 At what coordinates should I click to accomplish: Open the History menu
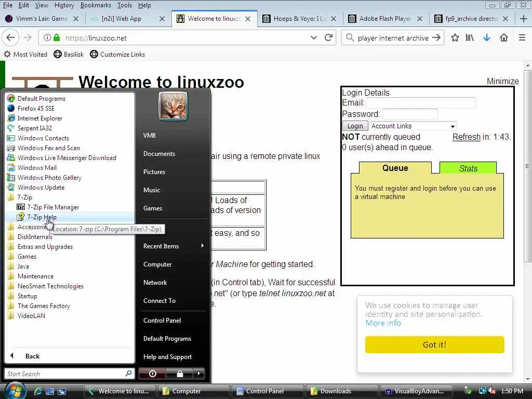coord(64,5)
